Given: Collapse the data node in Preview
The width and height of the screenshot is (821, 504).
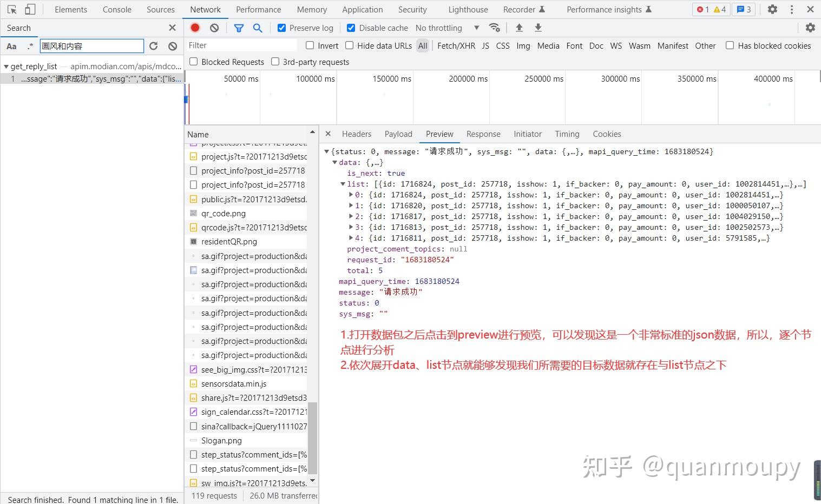Looking at the screenshot, I should 334,162.
